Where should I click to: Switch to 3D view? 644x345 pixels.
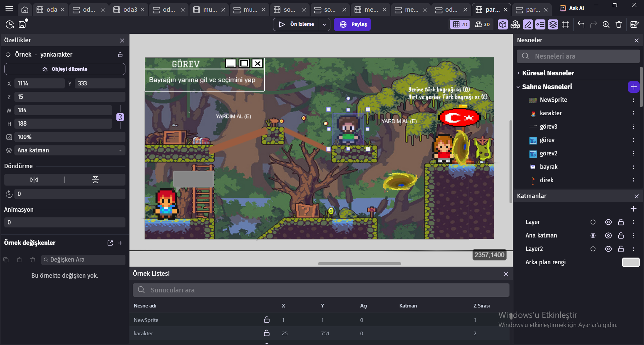[x=483, y=24]
